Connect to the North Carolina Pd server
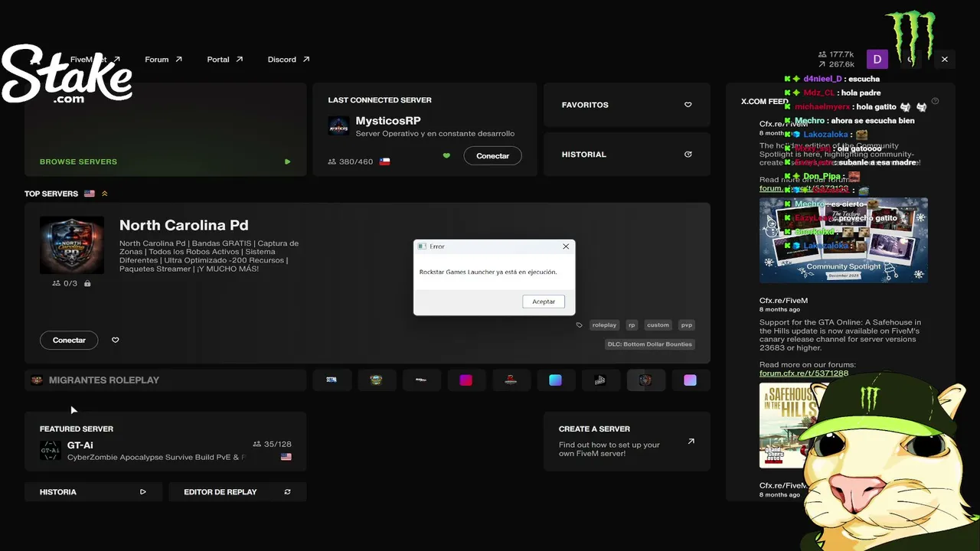980x551 pixels. pyautogui.click(x=69, y=340)
